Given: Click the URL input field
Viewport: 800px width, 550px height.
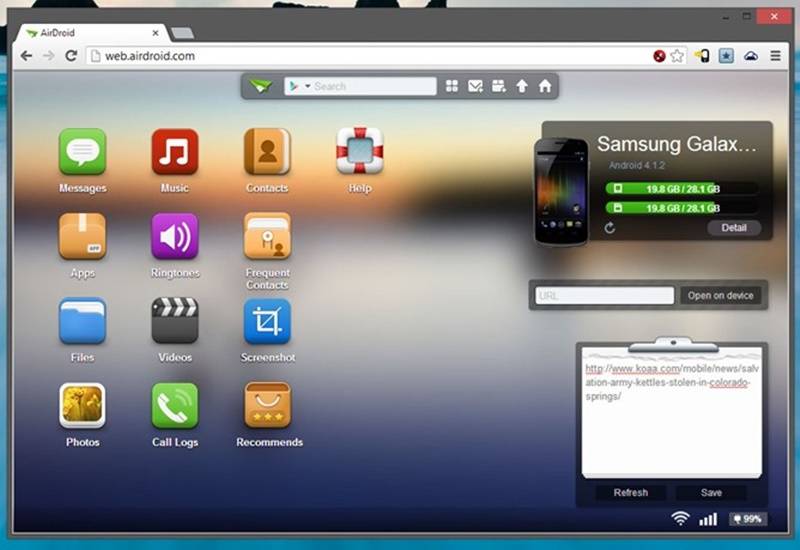Looking at the screenshot, I should [605, 295].
